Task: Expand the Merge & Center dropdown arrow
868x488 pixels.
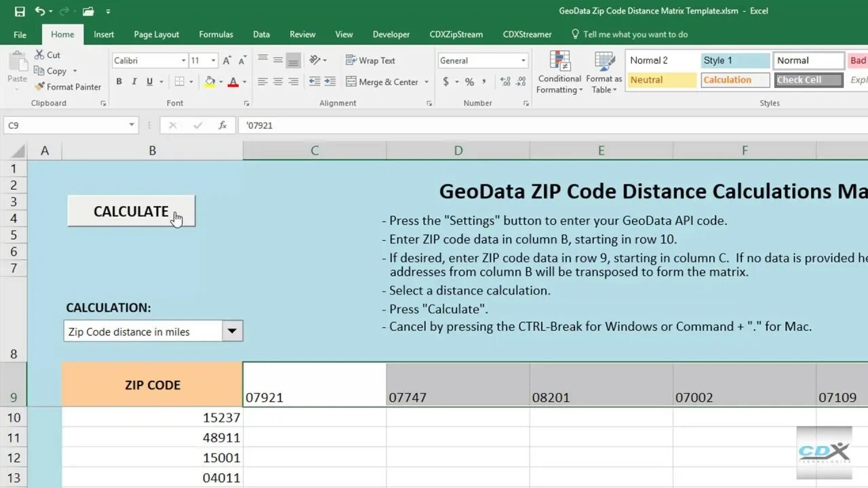Action: 427,82
